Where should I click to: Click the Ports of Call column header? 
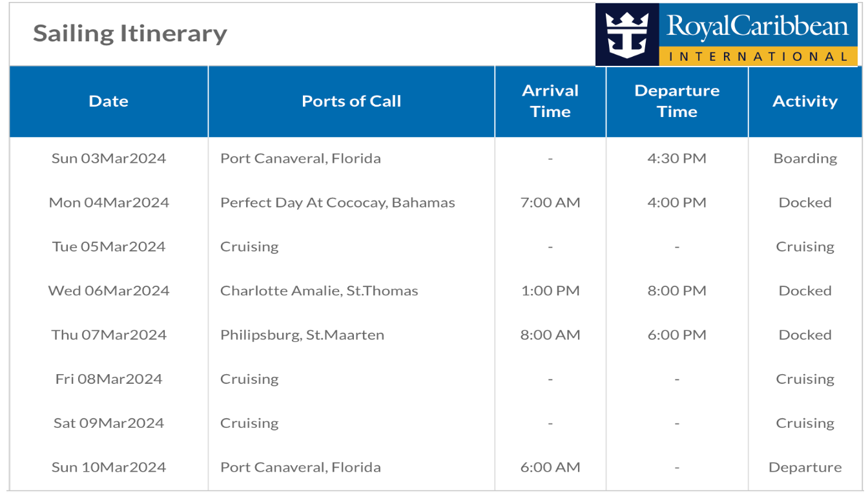(x=351, y=101)
